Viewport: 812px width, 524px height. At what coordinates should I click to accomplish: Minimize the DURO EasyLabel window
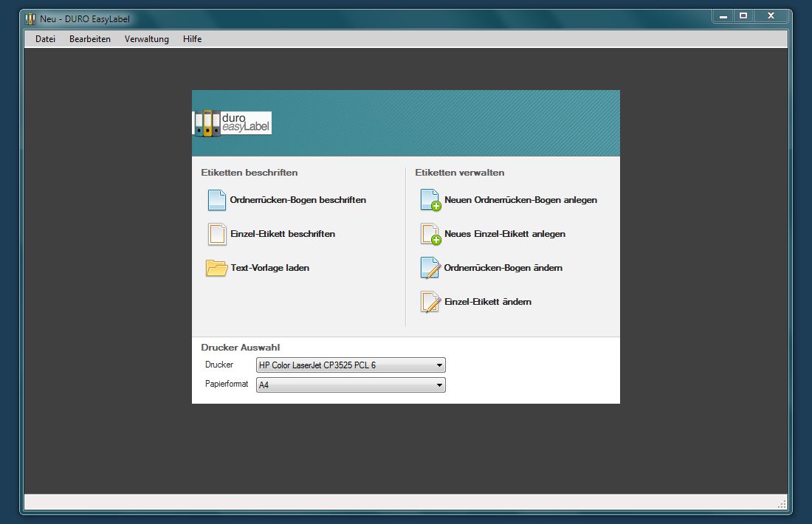pos(723,16)
